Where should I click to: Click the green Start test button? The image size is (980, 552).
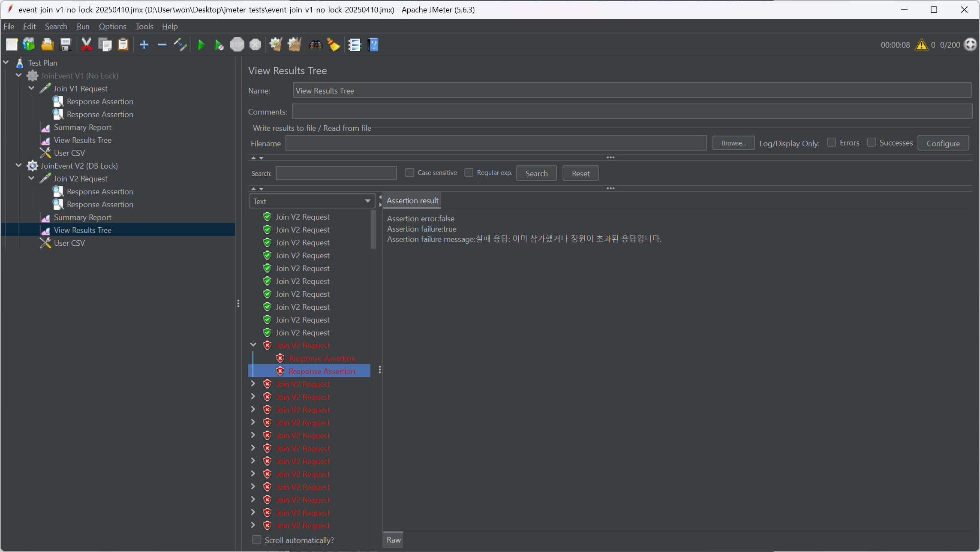pyautogui.click(x=201, y=45)
